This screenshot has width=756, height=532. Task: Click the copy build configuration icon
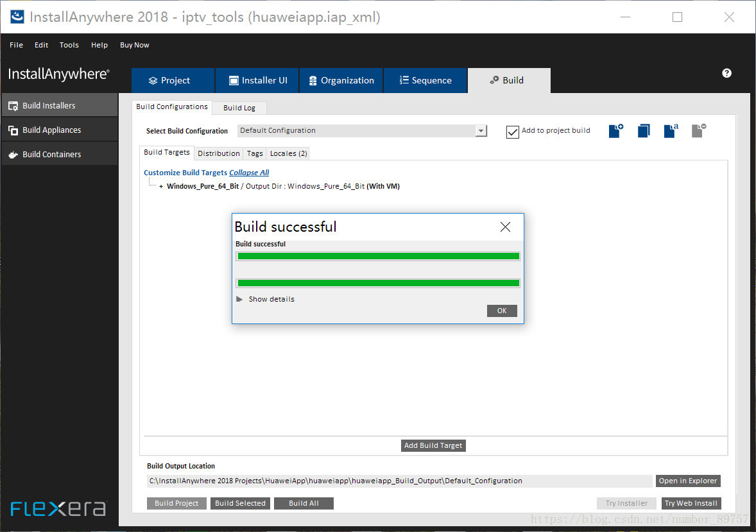[x=644, y=131]
